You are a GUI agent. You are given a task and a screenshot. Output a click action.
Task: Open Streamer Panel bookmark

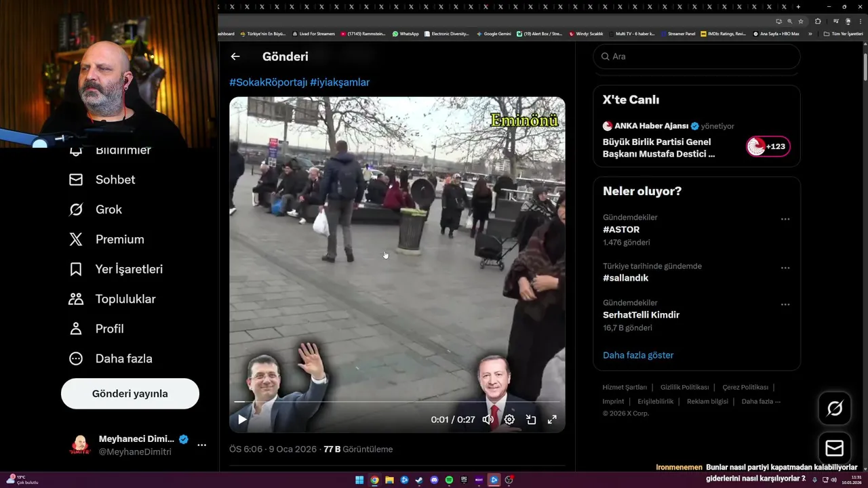coord(677,34)
